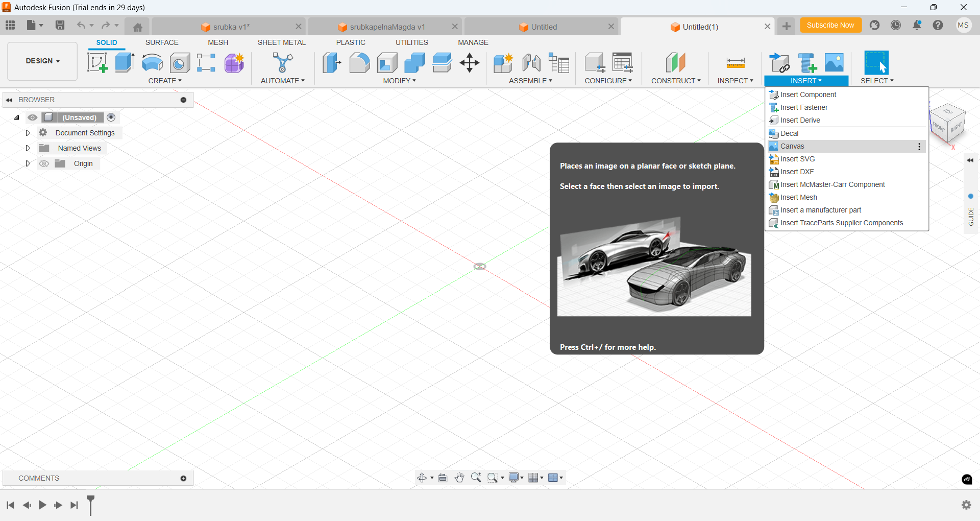Collapse the Browser panel with its round button
Screen dimensions: 980x521
click(184, 100)
